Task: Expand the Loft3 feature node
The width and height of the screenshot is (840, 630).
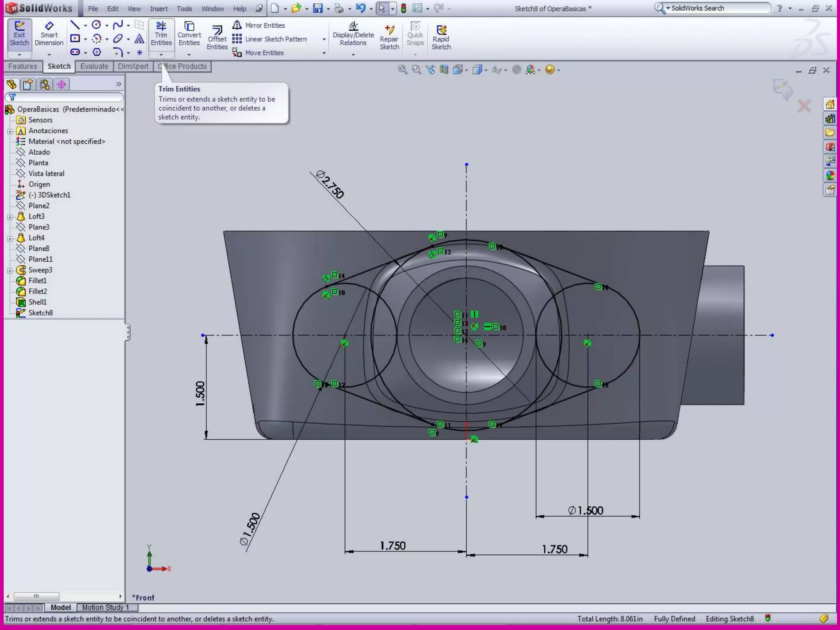Action: (x=10, y=217)
